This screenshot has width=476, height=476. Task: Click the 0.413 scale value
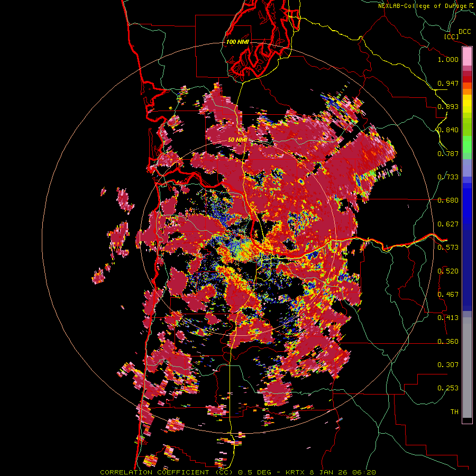(448, 318)
